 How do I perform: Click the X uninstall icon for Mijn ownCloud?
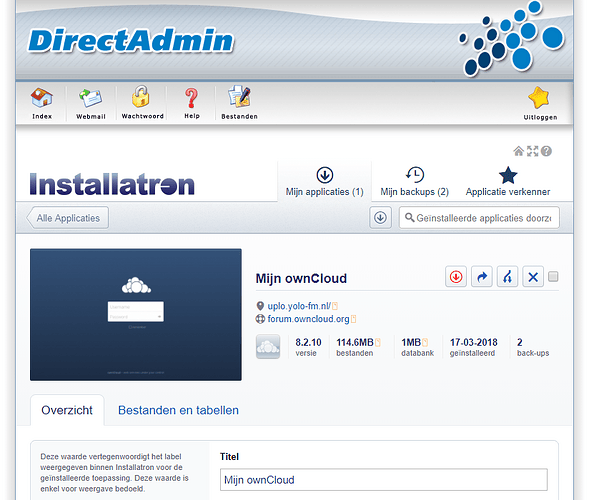pos(533,277)
